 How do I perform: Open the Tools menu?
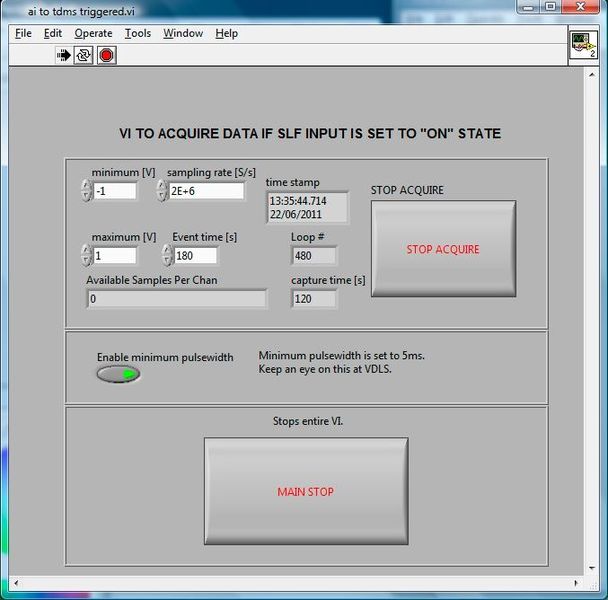[138, 34]
